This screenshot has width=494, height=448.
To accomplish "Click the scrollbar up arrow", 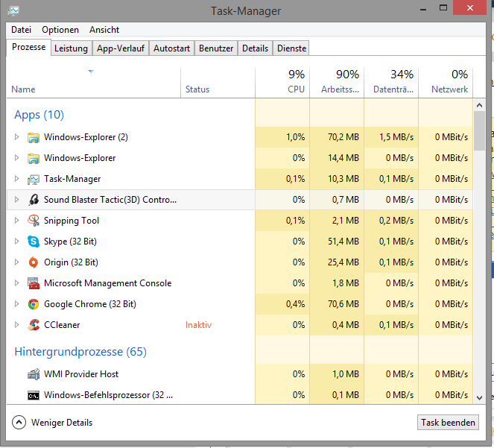I will [480, 105].
